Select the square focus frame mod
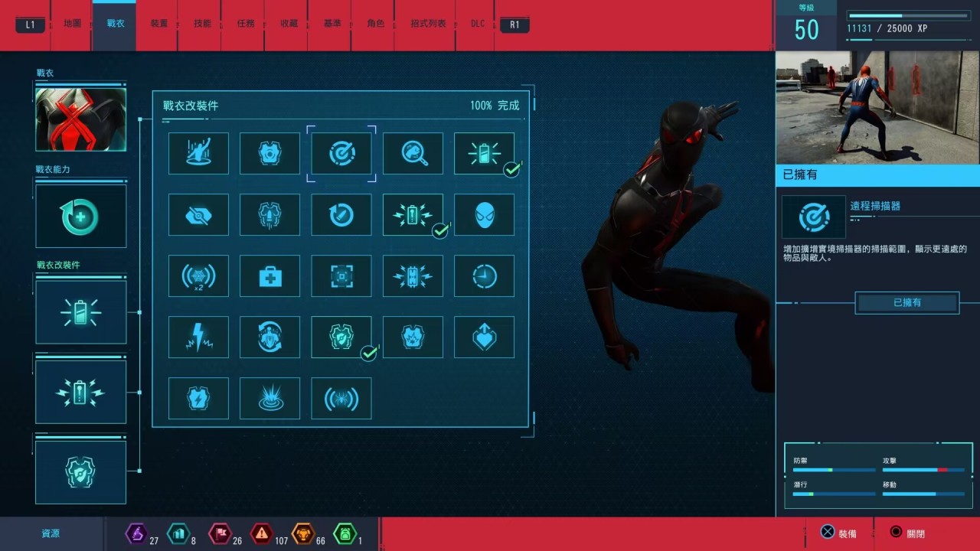 pos(341,275)
